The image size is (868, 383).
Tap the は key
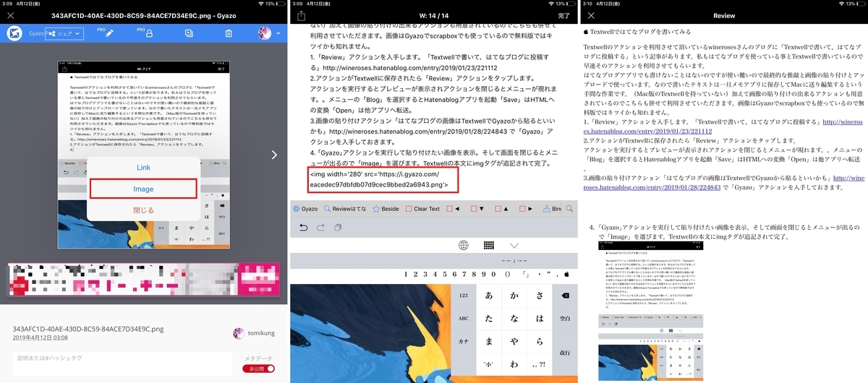[540, 318]
